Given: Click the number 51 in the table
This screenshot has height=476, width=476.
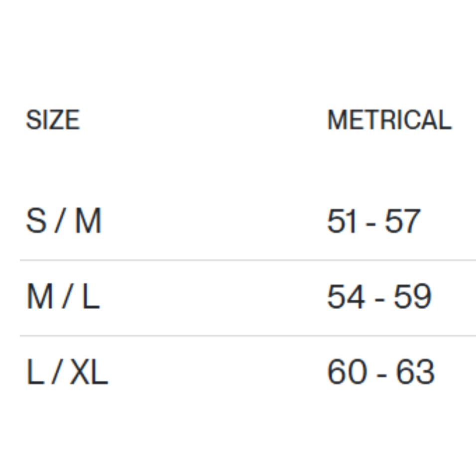Looking at the screenshot, I should [342, 221].
